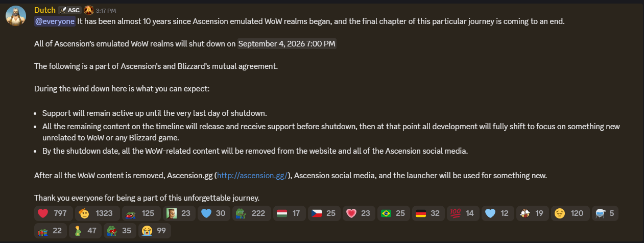Click the @everyone mention

[x=55, y=21]
